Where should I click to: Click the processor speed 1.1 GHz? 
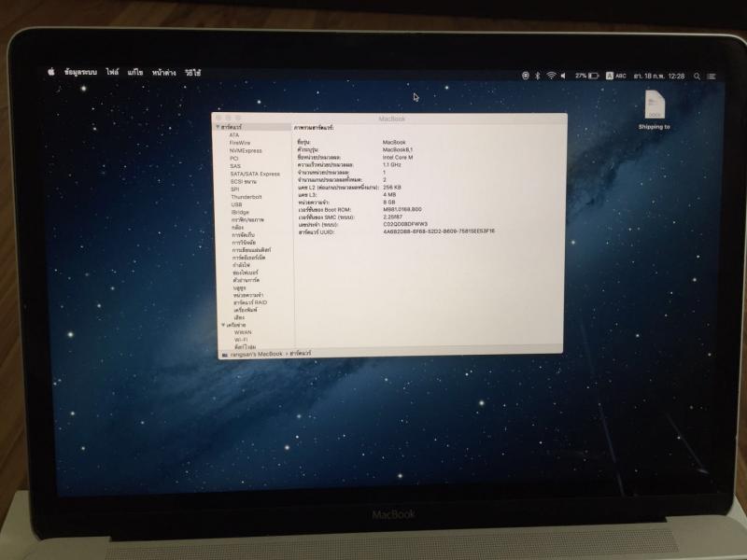click(x=392, y=165)
